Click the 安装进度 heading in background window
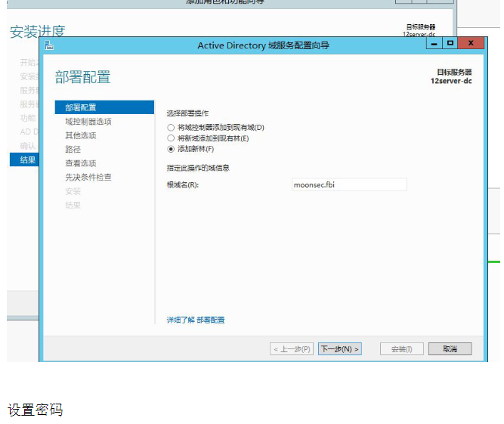The width and height of the screenshot is (504, 424). (38, 32)
